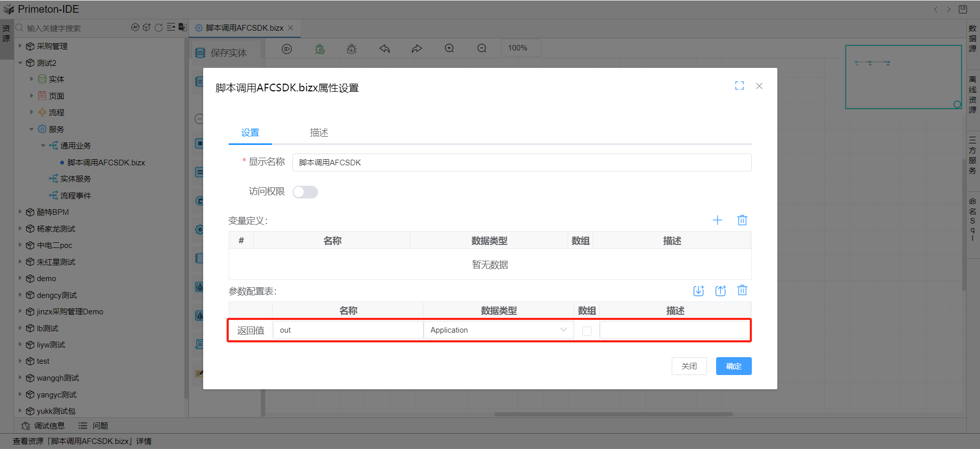Switch to the 描述 tab
The image size is (980, 449).
[319, 133]
